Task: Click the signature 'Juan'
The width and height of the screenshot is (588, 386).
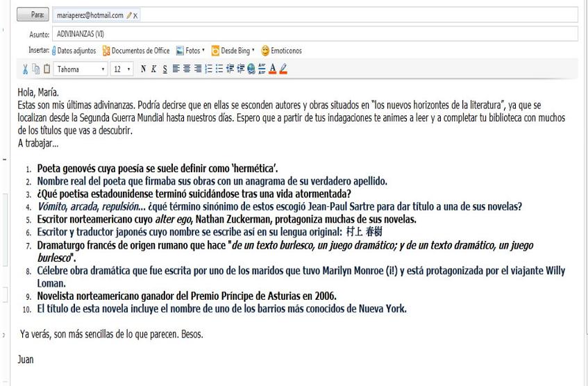Action: 26,360
